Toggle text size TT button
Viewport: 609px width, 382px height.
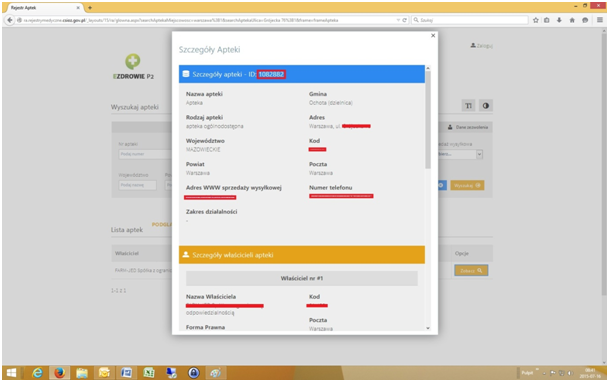468,106
